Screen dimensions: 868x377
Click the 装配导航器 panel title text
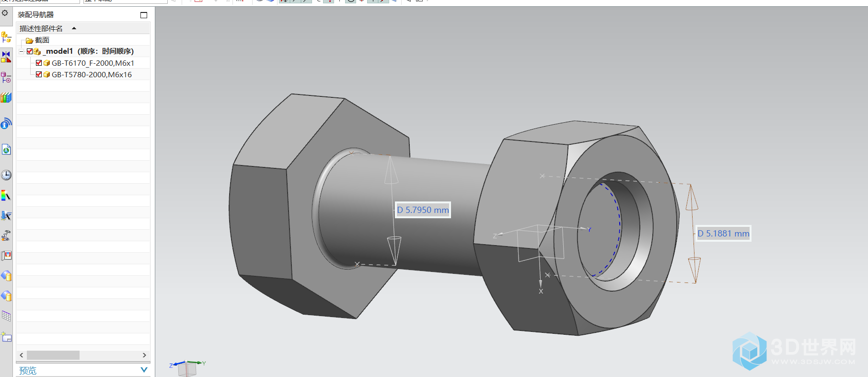pyautogui.click(x=36, y=15)
